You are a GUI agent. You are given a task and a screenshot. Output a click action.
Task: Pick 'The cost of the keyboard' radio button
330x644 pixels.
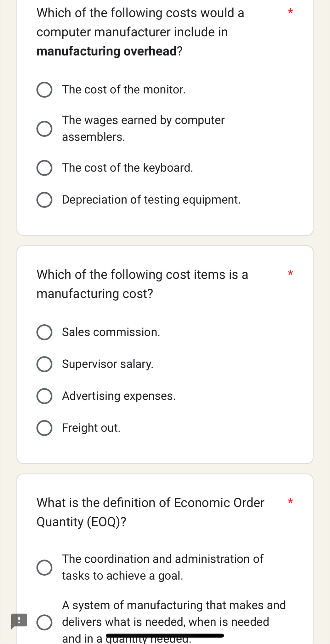[x=44, y=168]
